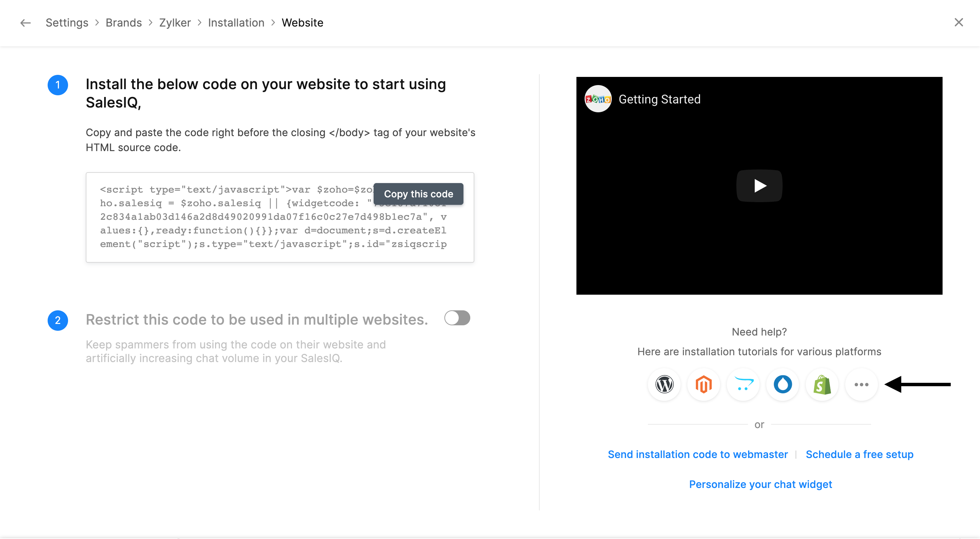Image resolution: width=980 pixels, height=539 pixels.
Task: Open the WordPress installation tutorial
Action: [664, 384]
